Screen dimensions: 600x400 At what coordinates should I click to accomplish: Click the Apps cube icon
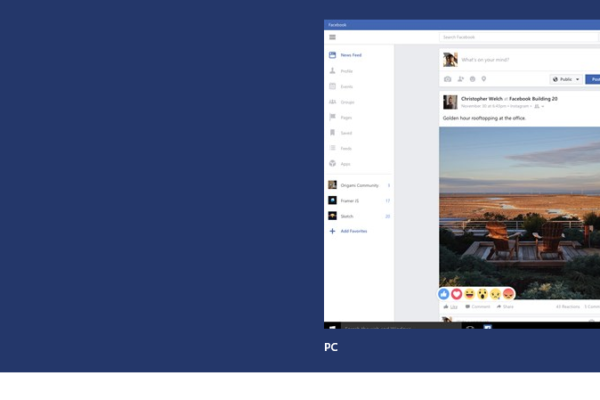(x=332, y=163)
